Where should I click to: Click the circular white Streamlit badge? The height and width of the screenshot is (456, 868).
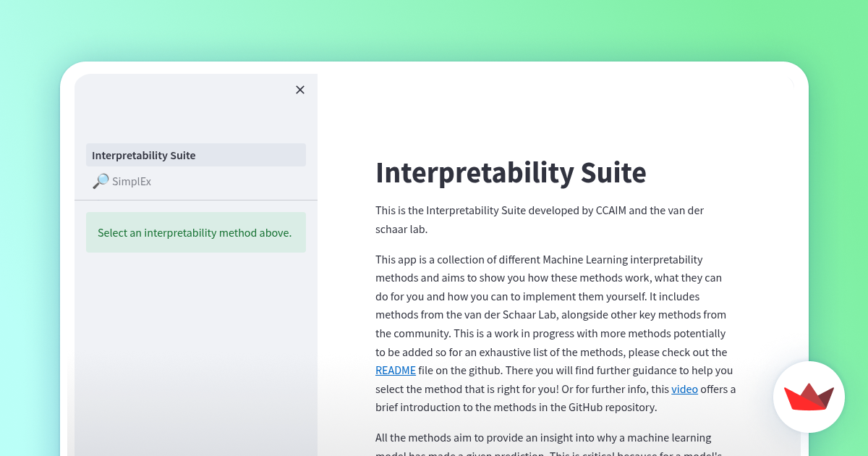coord(809,397)
